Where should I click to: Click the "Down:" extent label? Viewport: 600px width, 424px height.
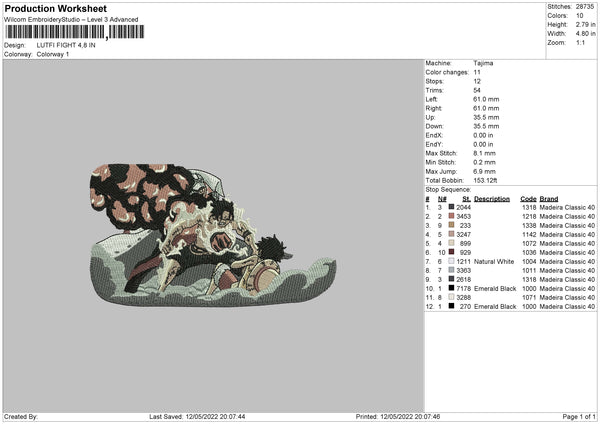(434, 126)
